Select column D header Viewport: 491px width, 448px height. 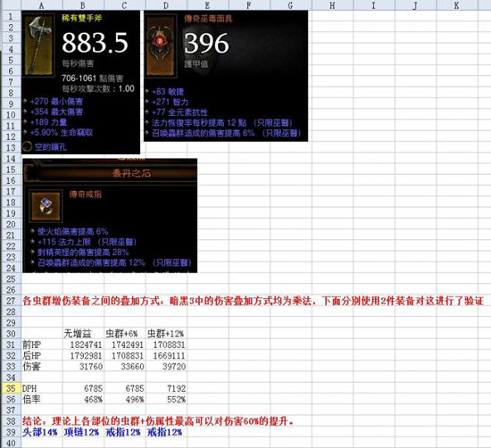[166, 5]
